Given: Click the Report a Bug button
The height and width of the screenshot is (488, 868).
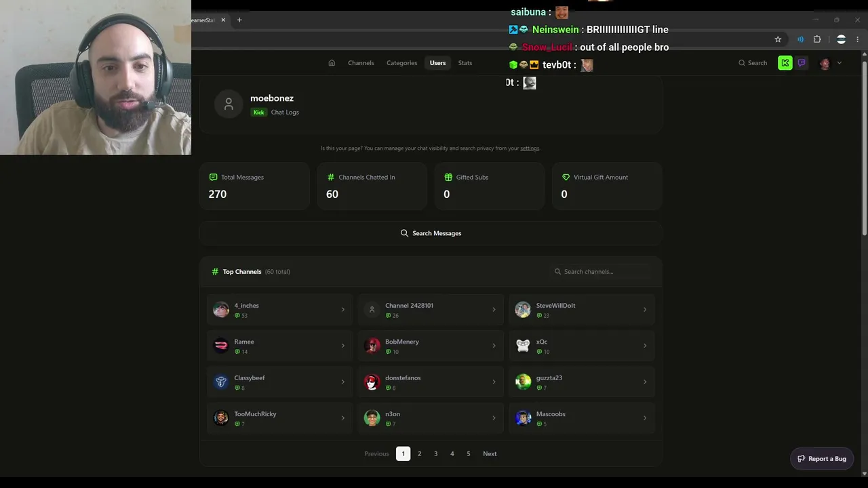Looking at the screenshot, I should coord(822,459).
